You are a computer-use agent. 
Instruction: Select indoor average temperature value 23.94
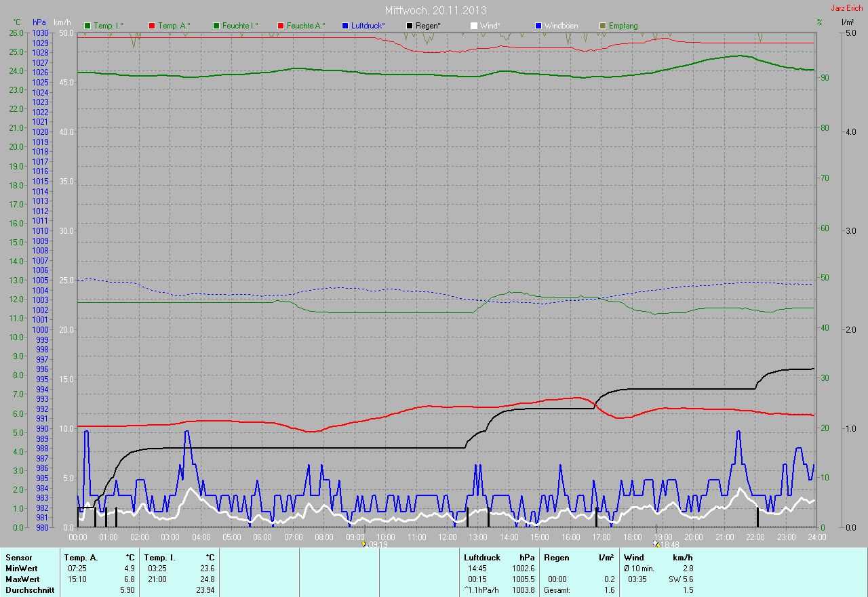coord(205,590)
